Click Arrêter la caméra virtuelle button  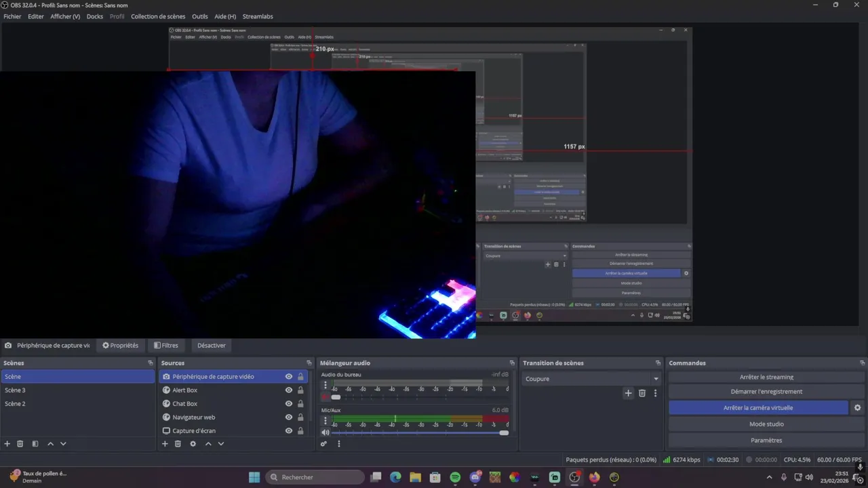click(x=758, y=408)
